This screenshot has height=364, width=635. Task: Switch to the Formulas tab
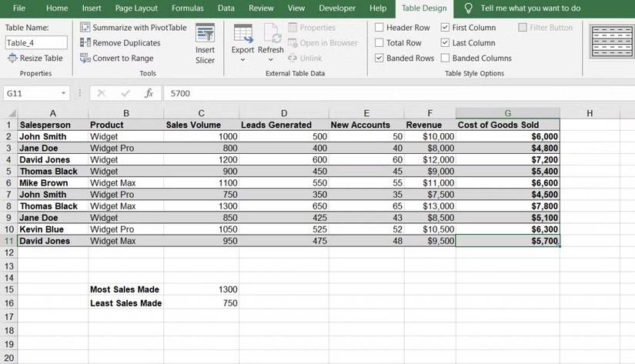187,8
